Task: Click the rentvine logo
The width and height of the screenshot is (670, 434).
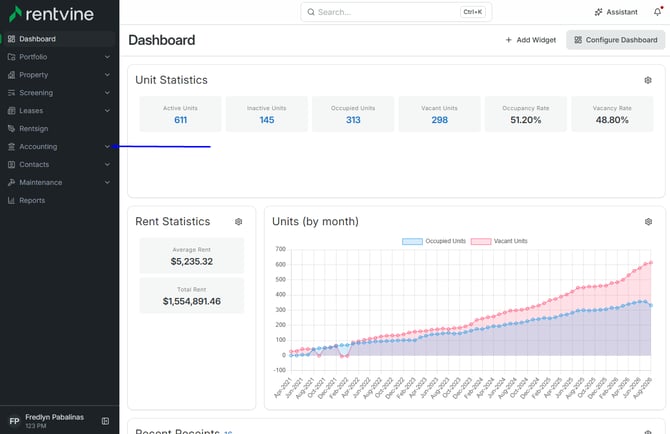Action: [51, 14]
